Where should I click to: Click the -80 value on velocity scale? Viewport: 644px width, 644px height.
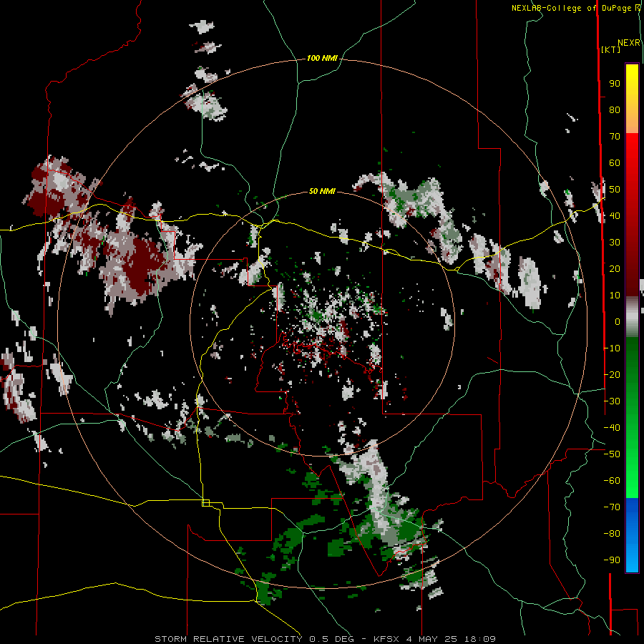612,534
